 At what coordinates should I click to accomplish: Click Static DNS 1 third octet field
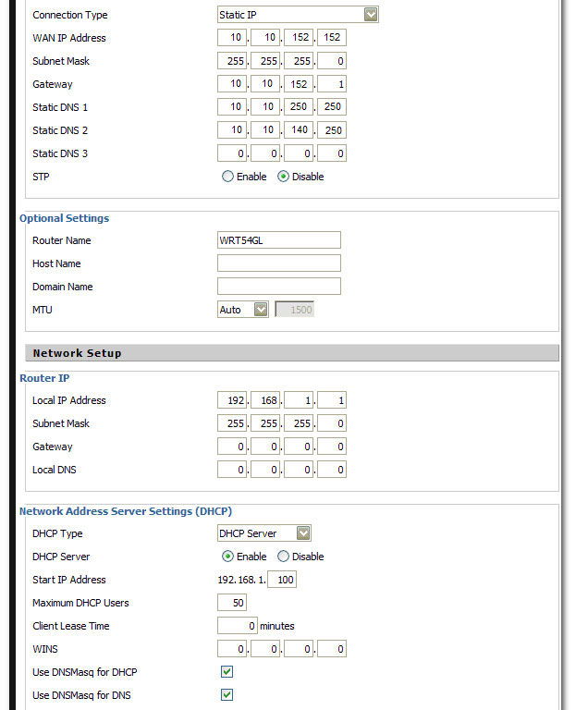299,107
